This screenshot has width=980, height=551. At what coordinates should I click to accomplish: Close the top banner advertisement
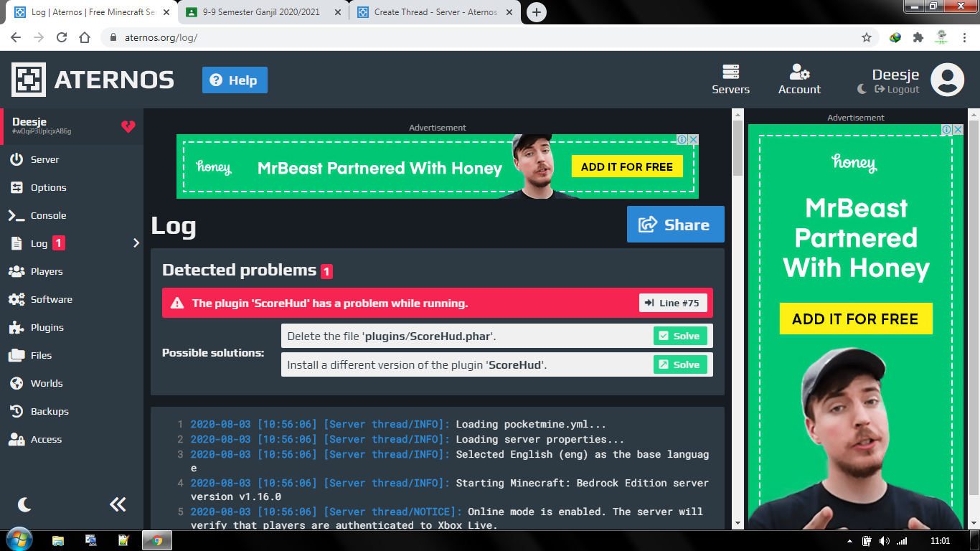click(x=693, y=140)
